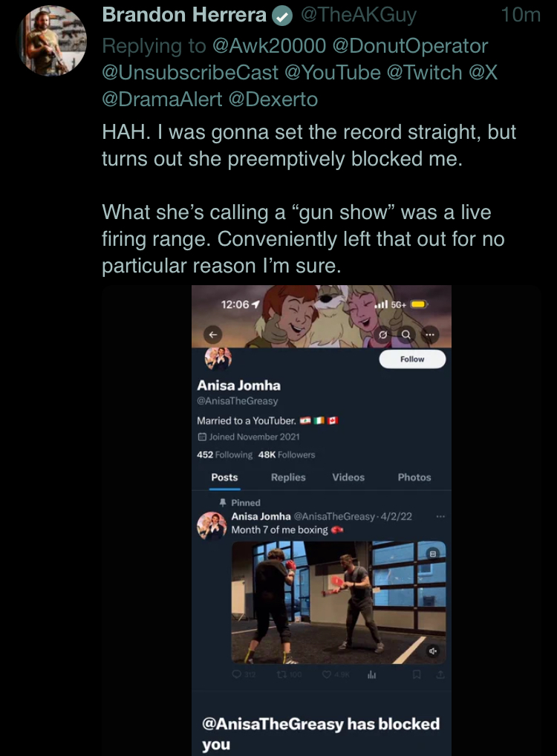This screenshot has width=557, height=756.
Task: Like the pinned post with the heart icon
Action: 326,674
